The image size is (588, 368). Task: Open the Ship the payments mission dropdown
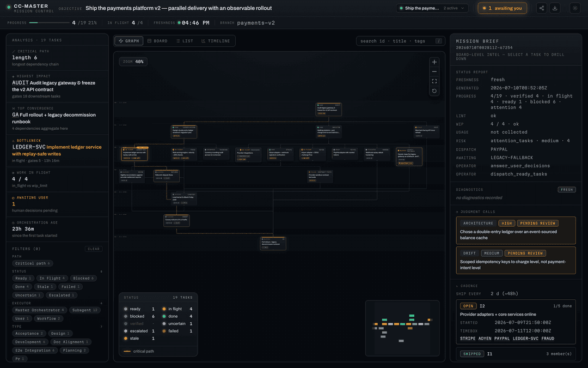click(x=432, y=8)
